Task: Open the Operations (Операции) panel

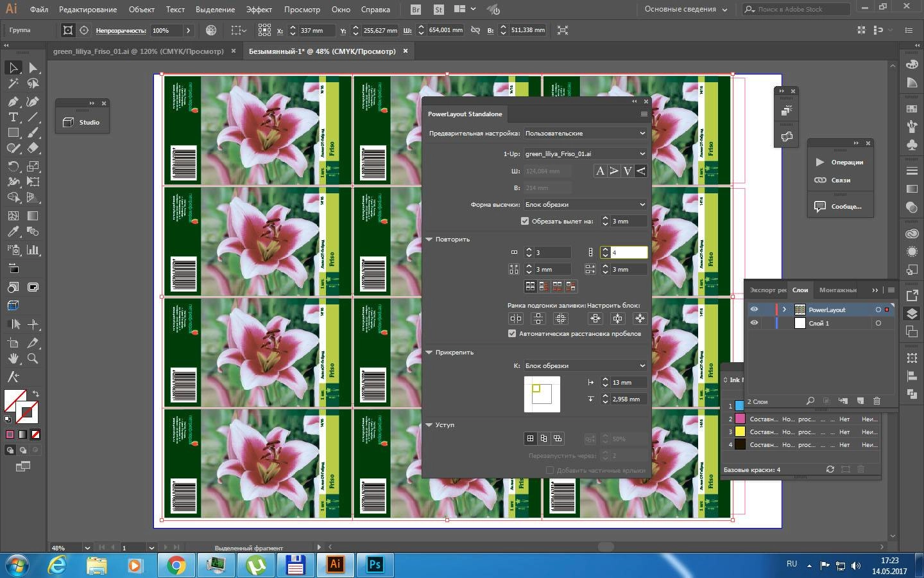Action: point(840,162)
